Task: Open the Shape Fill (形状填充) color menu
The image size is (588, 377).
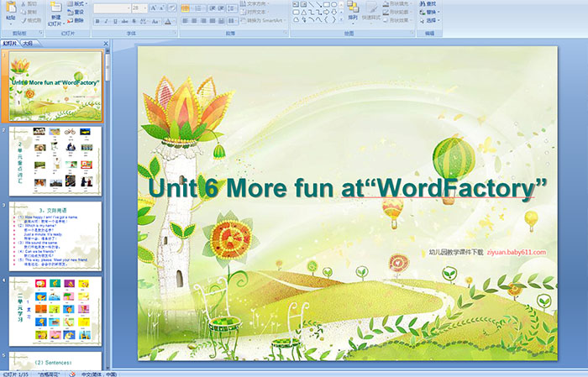Action: pyautogui.click(x=396, y=3)
